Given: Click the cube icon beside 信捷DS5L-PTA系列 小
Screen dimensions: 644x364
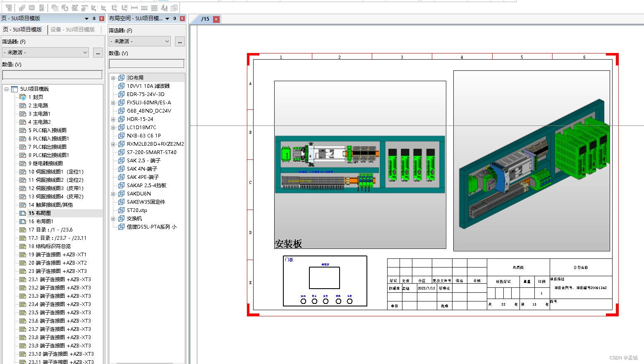Looking at the screenshot, I should click(121, 227).
